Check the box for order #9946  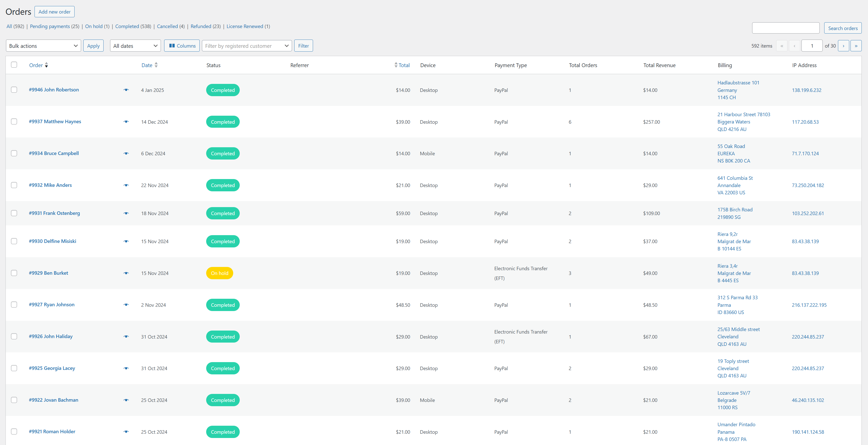[14, 90]
